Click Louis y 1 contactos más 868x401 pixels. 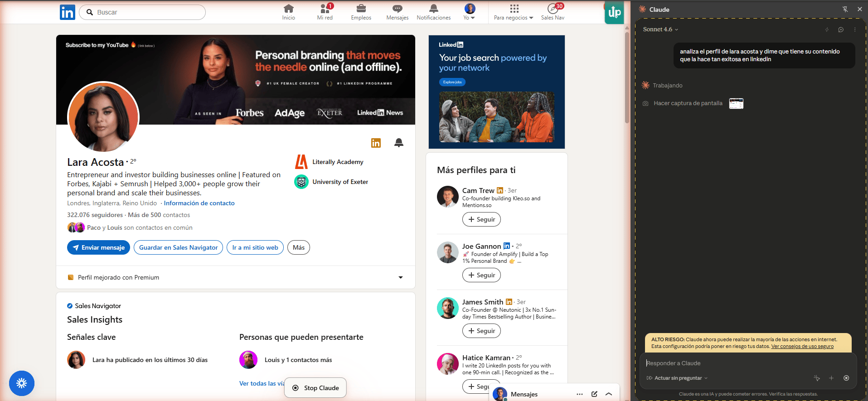click(298, 360)
